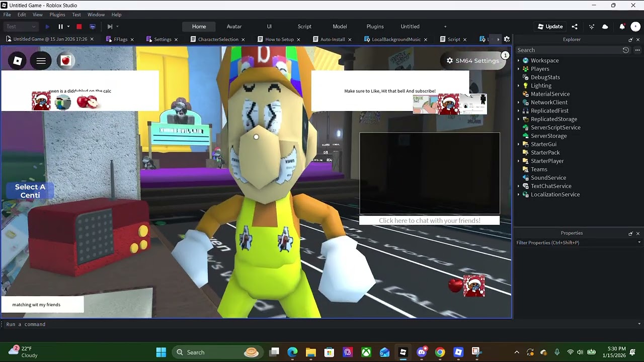Switch to the Model ribbon tab
This screenshot has height=362, width=644.
coord(340,27)
